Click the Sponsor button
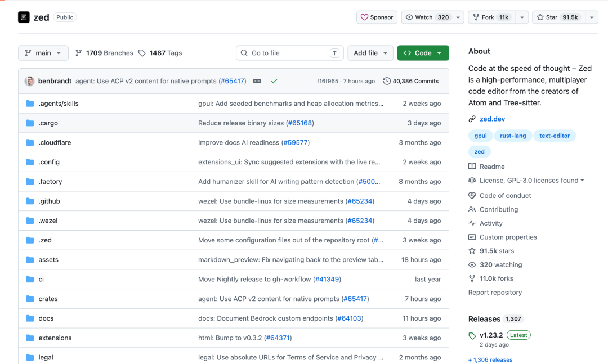This screenshot has width=608, height=364. (x=377, y=17)
